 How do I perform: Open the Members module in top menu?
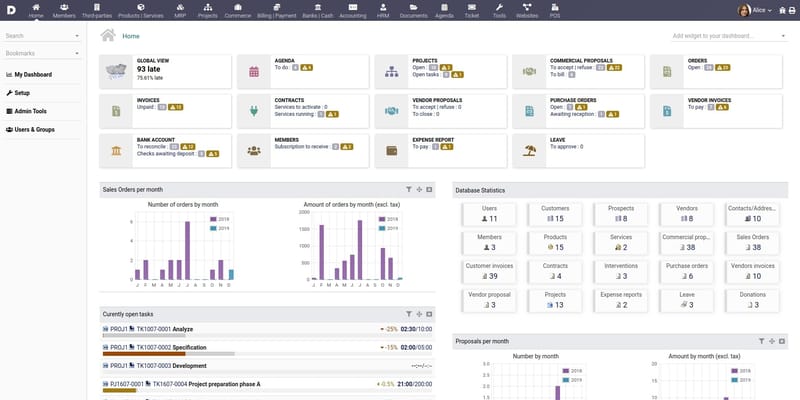pyautogui.click(x=64, y=11)
